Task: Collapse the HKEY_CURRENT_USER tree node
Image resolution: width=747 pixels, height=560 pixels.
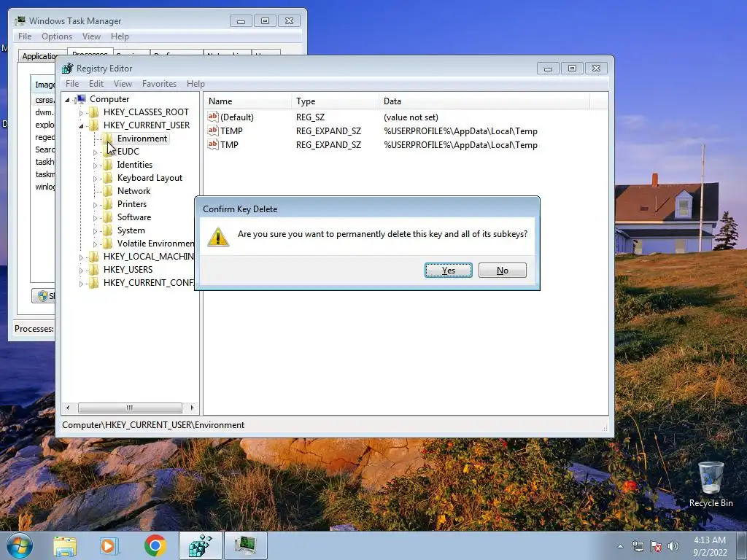Action: coord(81,125)
